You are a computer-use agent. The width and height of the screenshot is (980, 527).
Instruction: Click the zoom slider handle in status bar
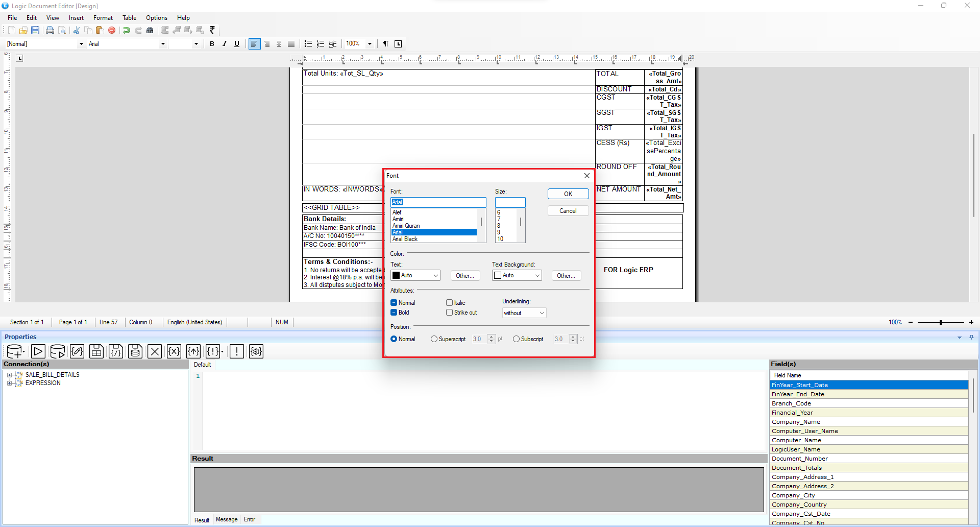click(940, 322)
